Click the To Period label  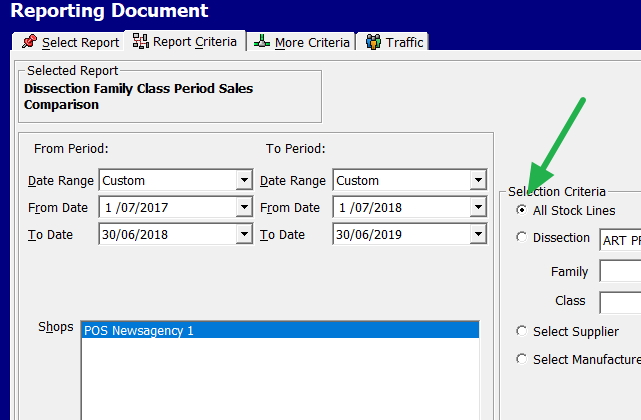tap(296, 148)
